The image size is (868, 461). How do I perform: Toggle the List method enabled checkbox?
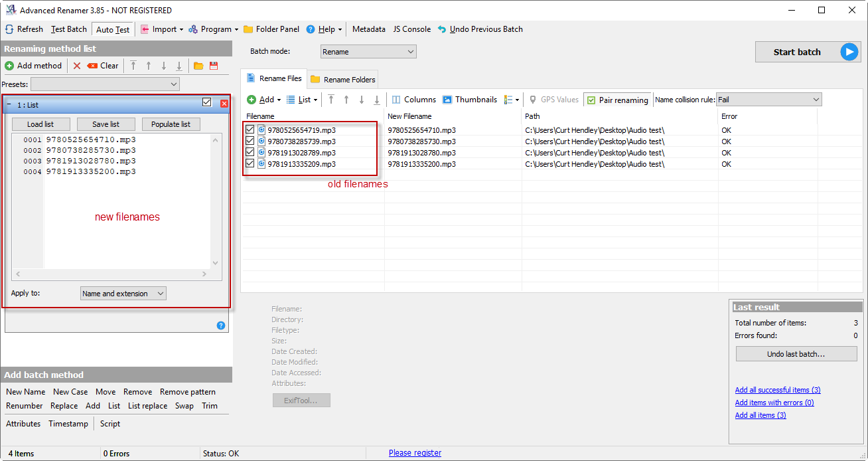(206, 102)
